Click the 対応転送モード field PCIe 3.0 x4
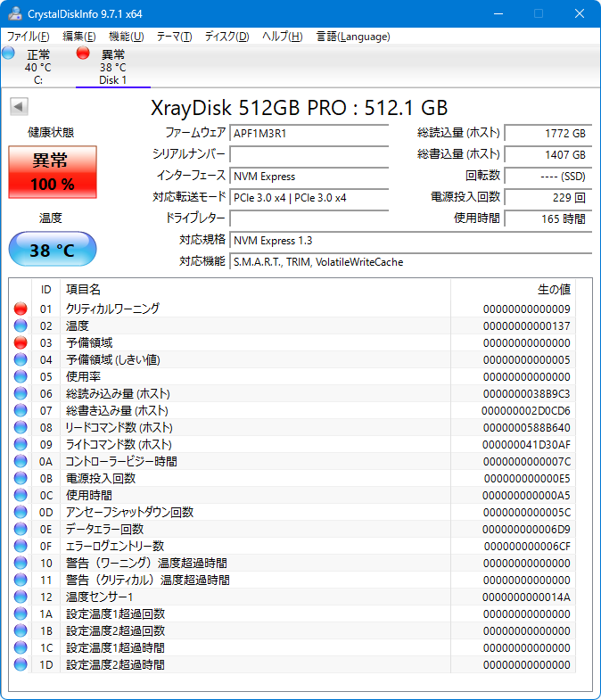Viewport: 601px width, 700px height. [x=309, y=197]
